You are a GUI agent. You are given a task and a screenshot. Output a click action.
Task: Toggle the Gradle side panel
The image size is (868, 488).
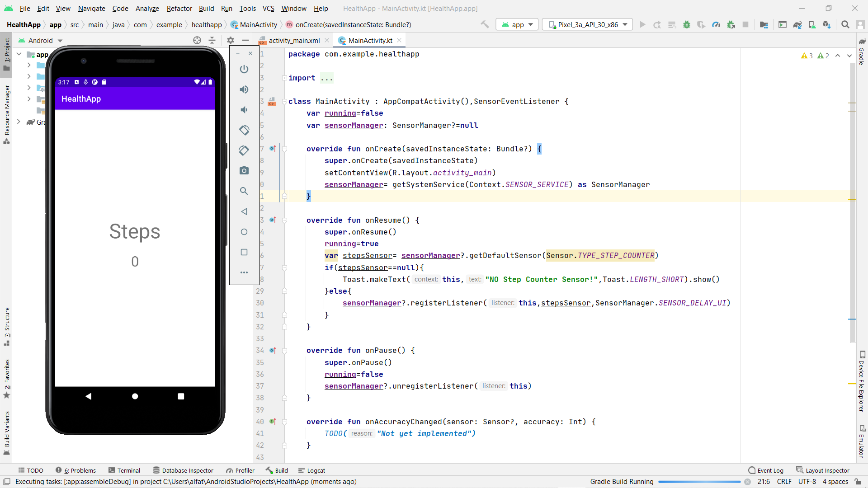(x=862, y=52)
